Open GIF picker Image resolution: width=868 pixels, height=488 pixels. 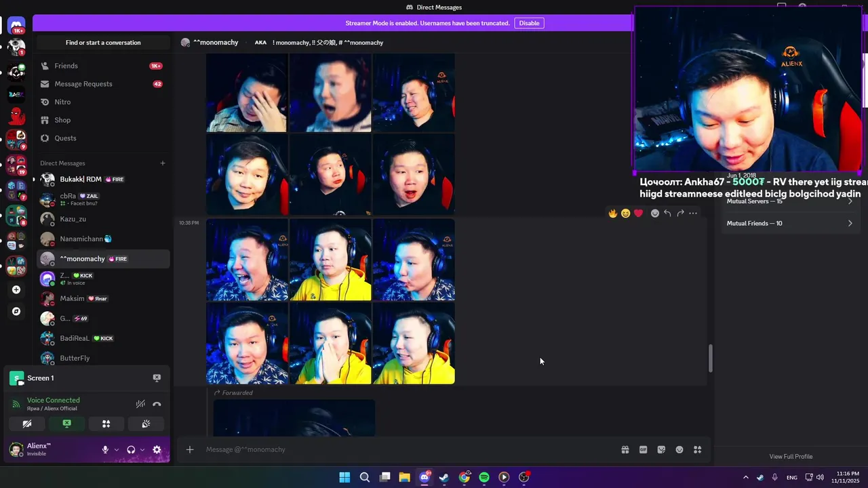(644, 449)
